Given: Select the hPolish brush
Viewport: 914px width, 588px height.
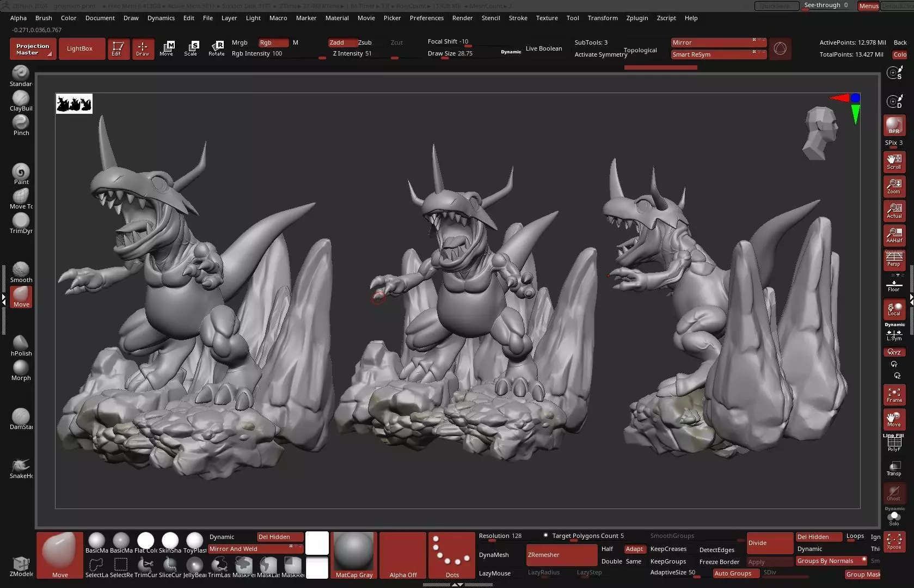Looking at the screenshot, I should pos(21,345).
